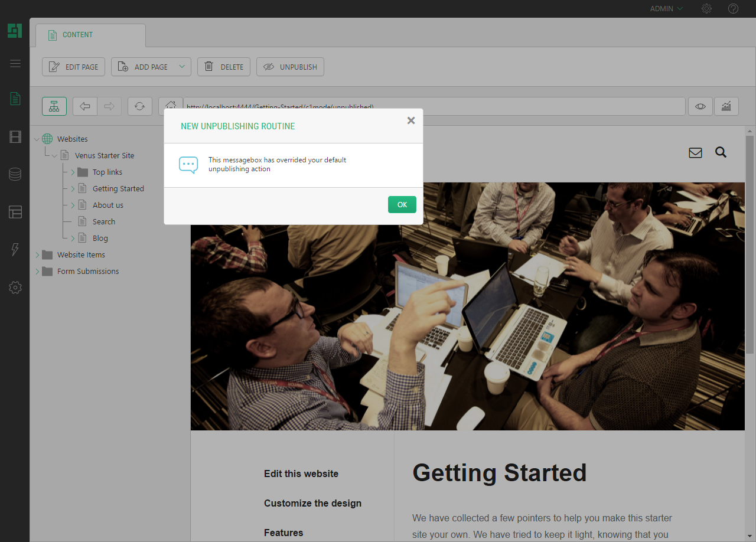This screenshot has height=542, width=756.
Task: Click OK in the unpublishing dialog
Action: coord(402,205)
